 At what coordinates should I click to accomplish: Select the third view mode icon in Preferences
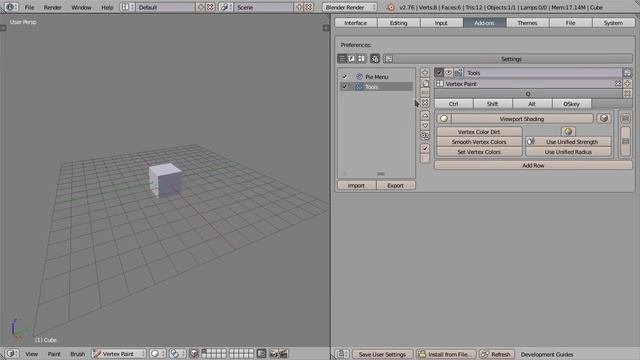pos(361,59)
